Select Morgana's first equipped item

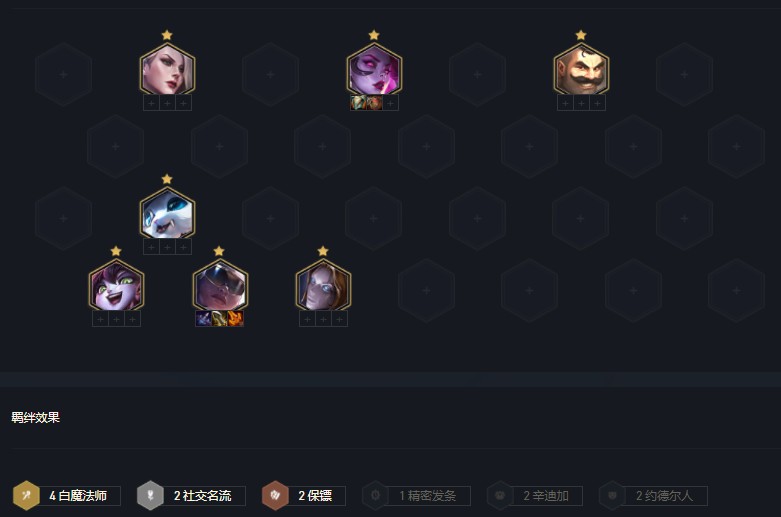358,103
